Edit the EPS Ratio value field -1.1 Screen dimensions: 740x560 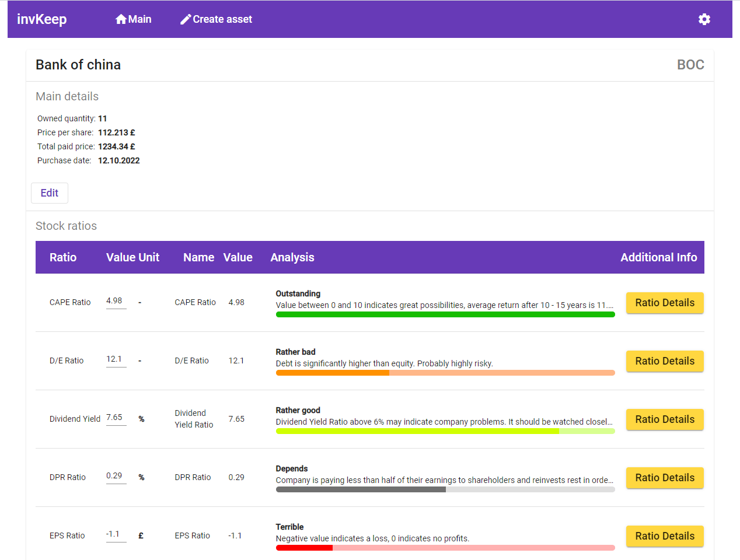pyautogui.click(x=116, y=535)
